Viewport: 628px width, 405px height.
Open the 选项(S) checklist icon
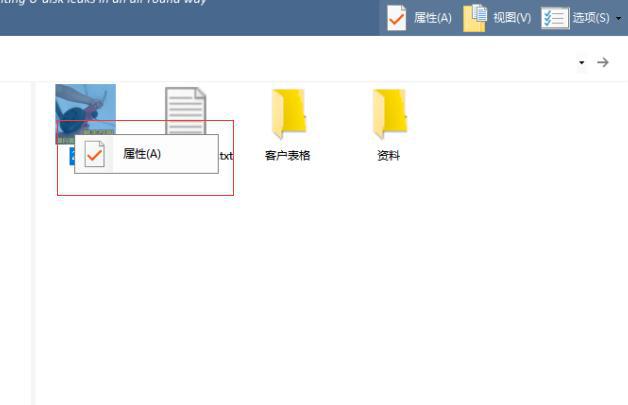(x=555, y=18)
